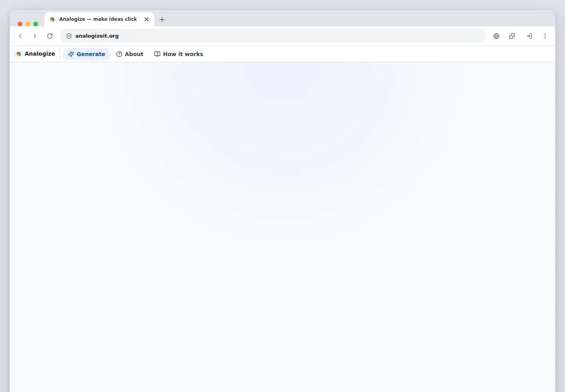Image resolution: width=565 pixels, height=392 pixels.
Task: Open the site security shield icon
Action: 69,36
